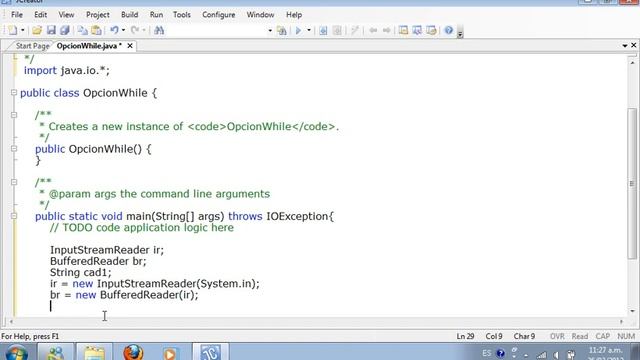This screenshot has height=360, width=640.
Task: Collapse the OpcionWhile() constructor fold marker
Action: [x=13, y=149]
